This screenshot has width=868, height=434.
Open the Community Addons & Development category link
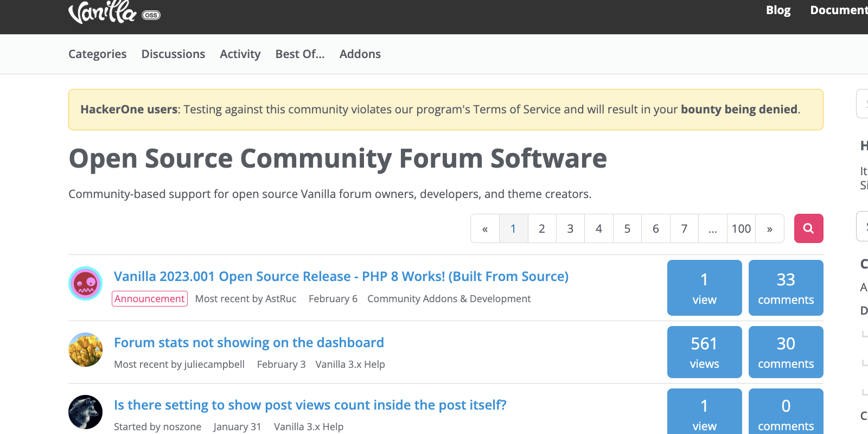coord(449,299)
